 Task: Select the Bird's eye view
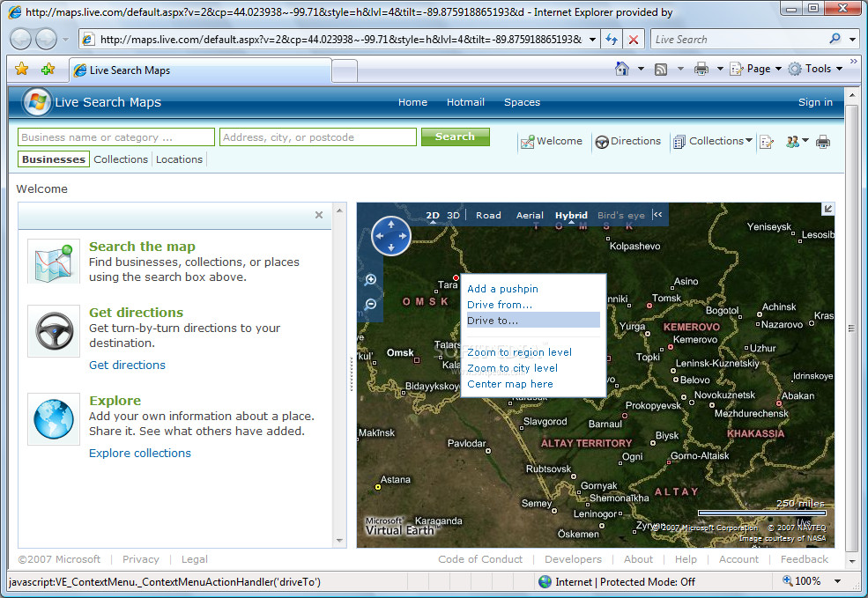pos(621,215)
